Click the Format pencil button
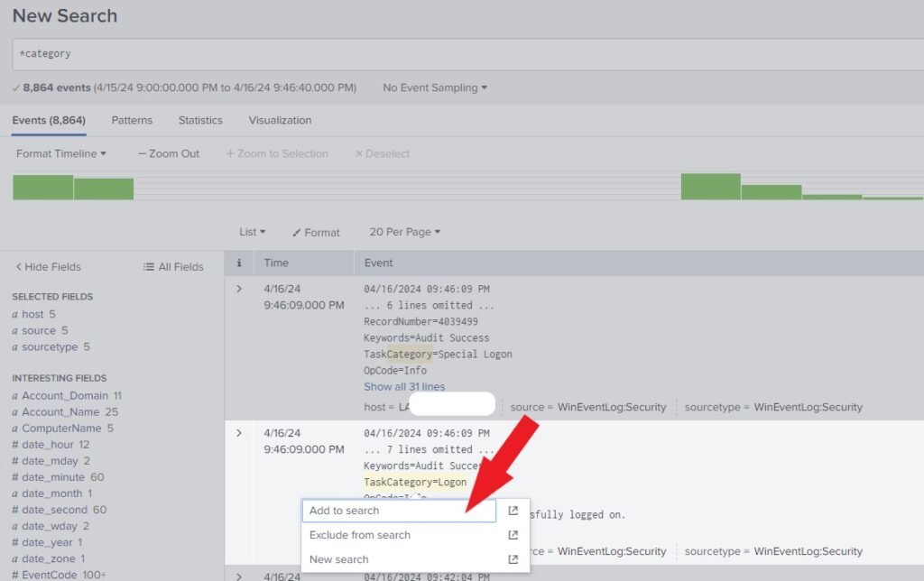The image size is (924, 581). (316, 233)
